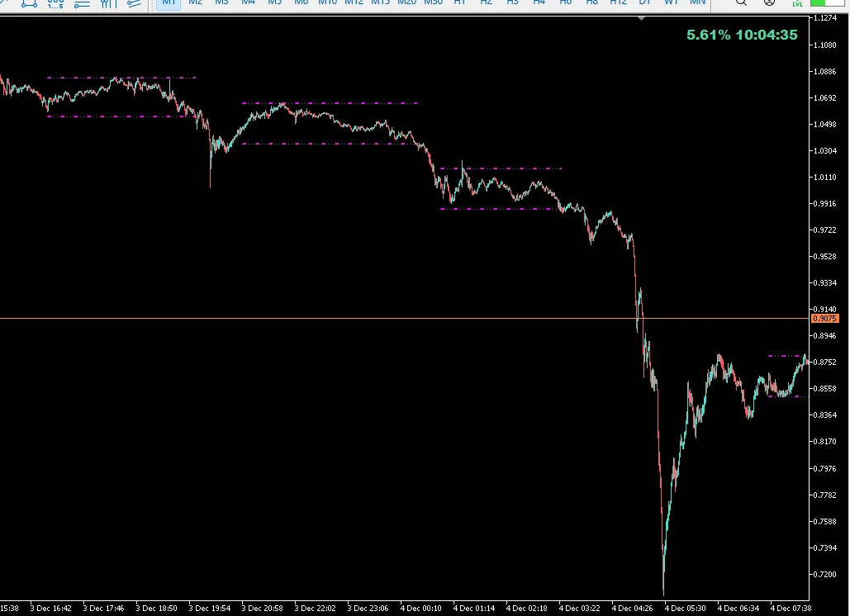Click the M15 timeframe button
Viewport: 850px width, 616px height.
380,3
